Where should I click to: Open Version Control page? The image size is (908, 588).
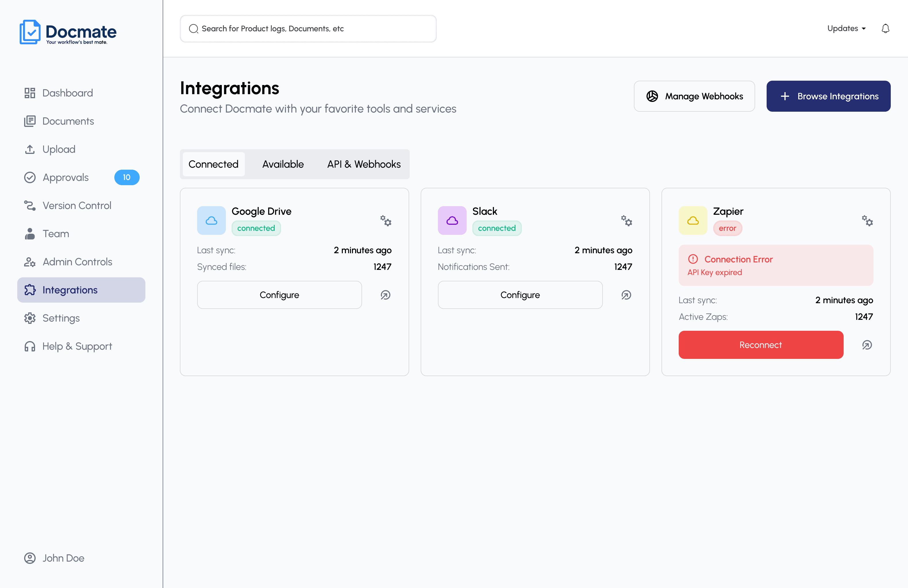(x=81, y=206)
